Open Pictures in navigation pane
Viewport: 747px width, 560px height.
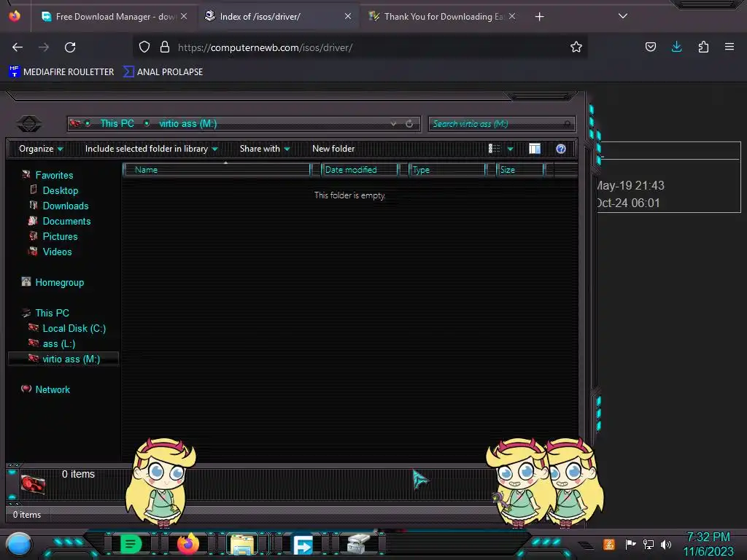(x=60, y=236)
